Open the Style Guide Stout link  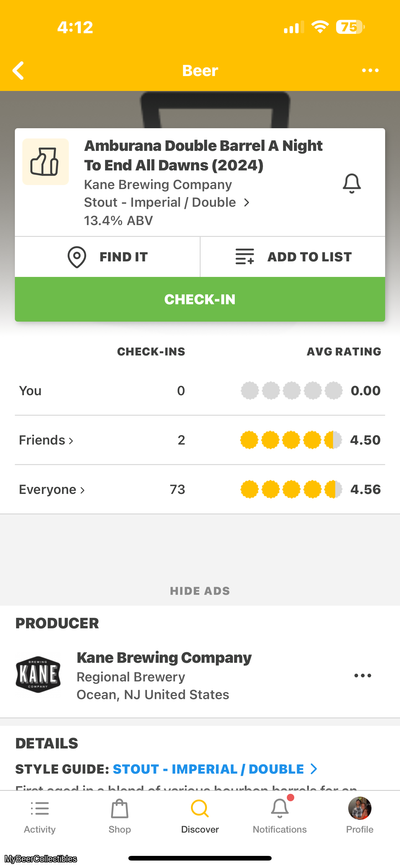coord(215,769)
